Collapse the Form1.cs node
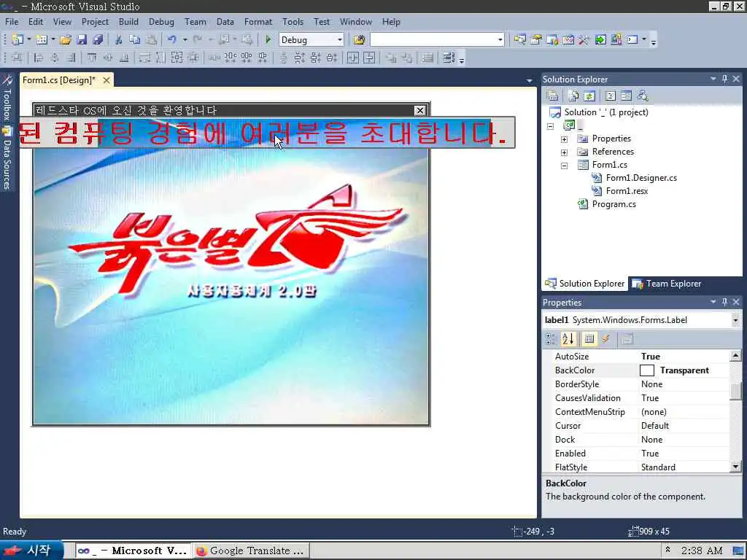Image resolution: width=747 pixels, height=560 pixels. [564, 166]
